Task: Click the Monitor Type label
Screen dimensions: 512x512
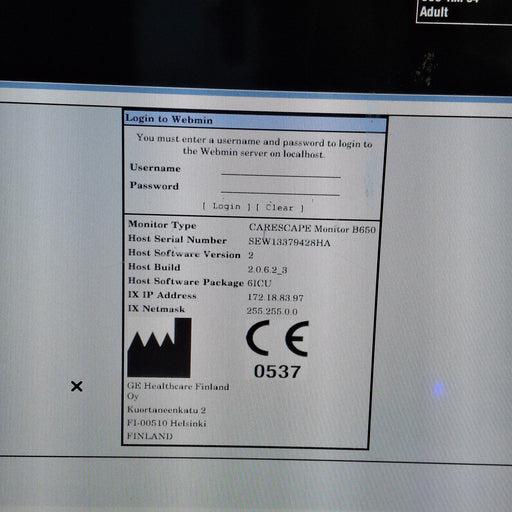Action: pos(162,225)
